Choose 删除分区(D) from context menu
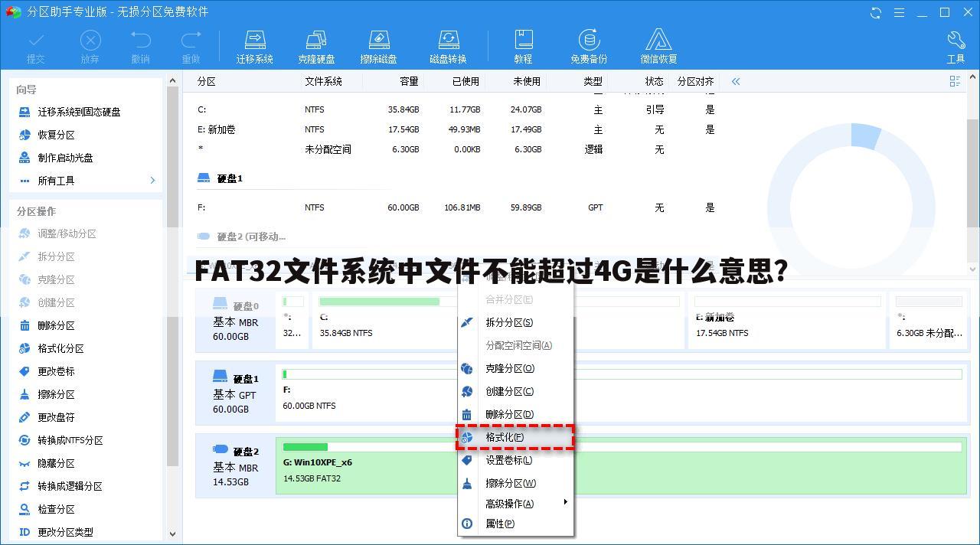Image resolution: width=980 pixels, height=545 pixels. pyautogui.click(x=516, y=414)
